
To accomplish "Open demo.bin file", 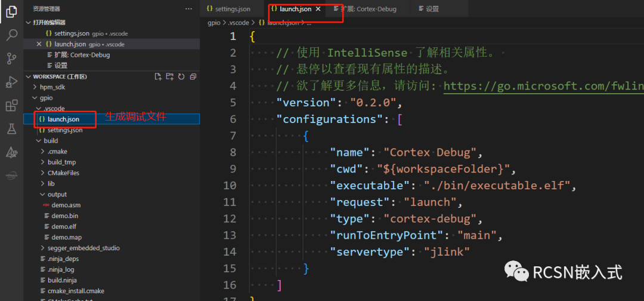I will [x=112, y=216].
